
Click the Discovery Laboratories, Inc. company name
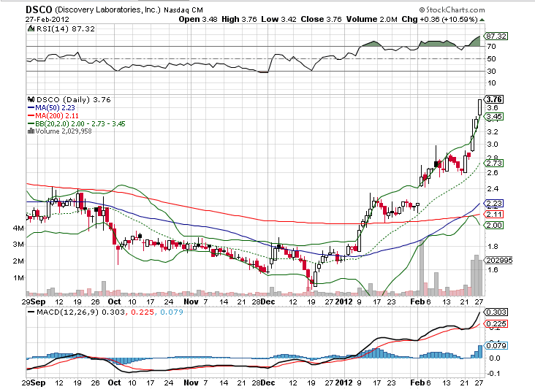pyautogui.click(x=107, y=10)
